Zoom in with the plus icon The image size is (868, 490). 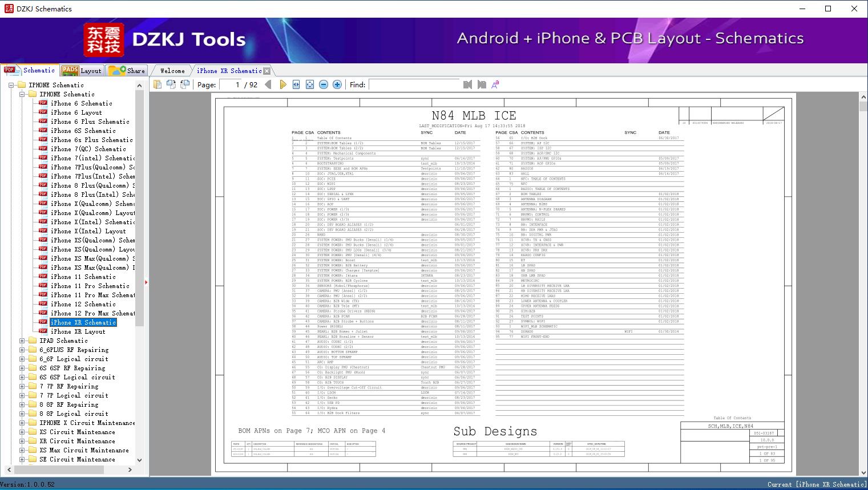click(337, 84)
